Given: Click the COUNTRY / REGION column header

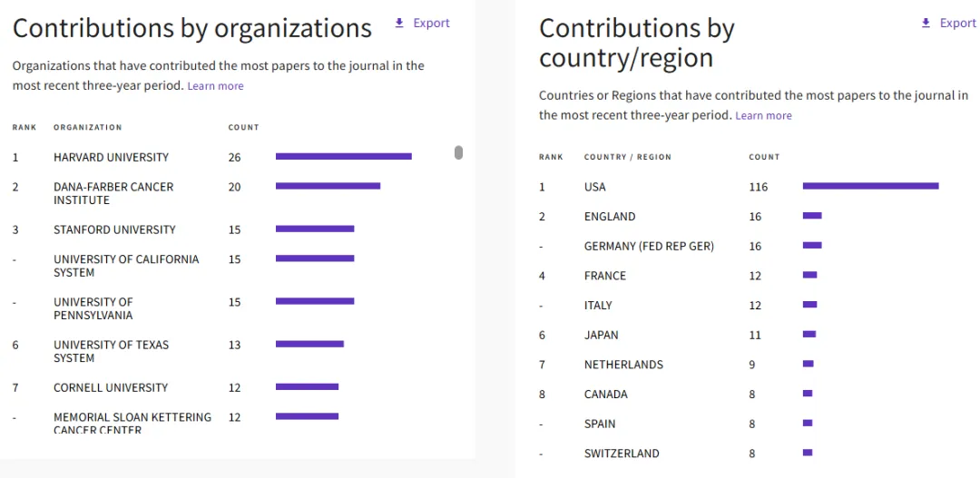Looking at the screenshot, I should click(628, 157).
